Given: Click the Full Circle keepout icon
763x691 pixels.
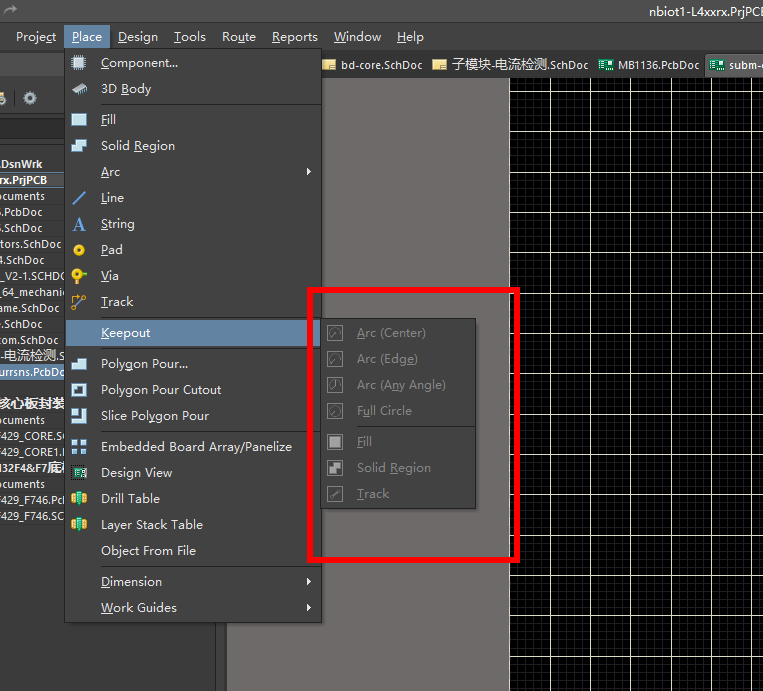Looking at the screenshot, I should click(335, 411).
